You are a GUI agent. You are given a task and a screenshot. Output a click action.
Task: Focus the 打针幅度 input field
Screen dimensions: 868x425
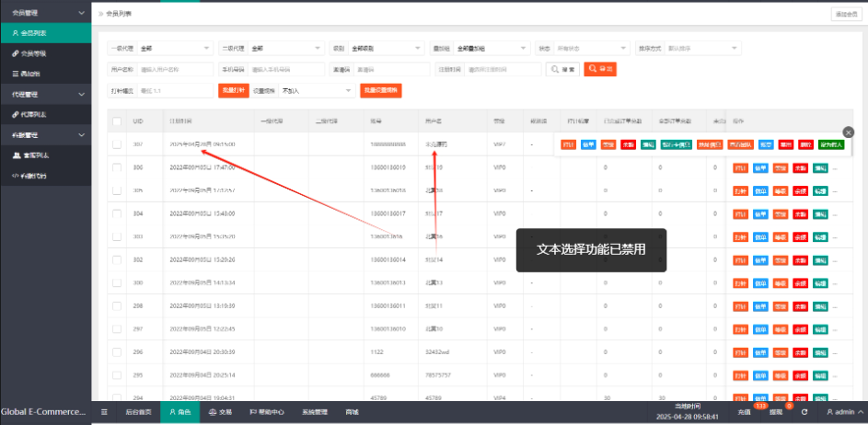(x=175, y=91)
